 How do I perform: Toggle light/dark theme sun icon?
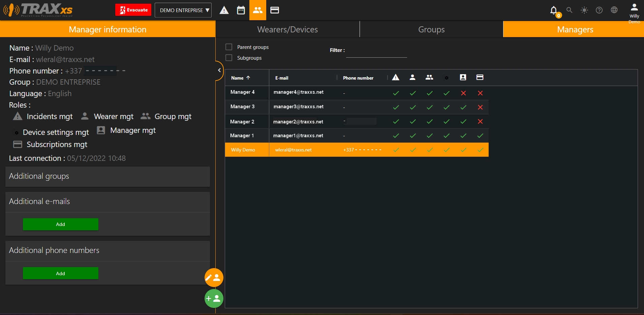coord(584,10)
